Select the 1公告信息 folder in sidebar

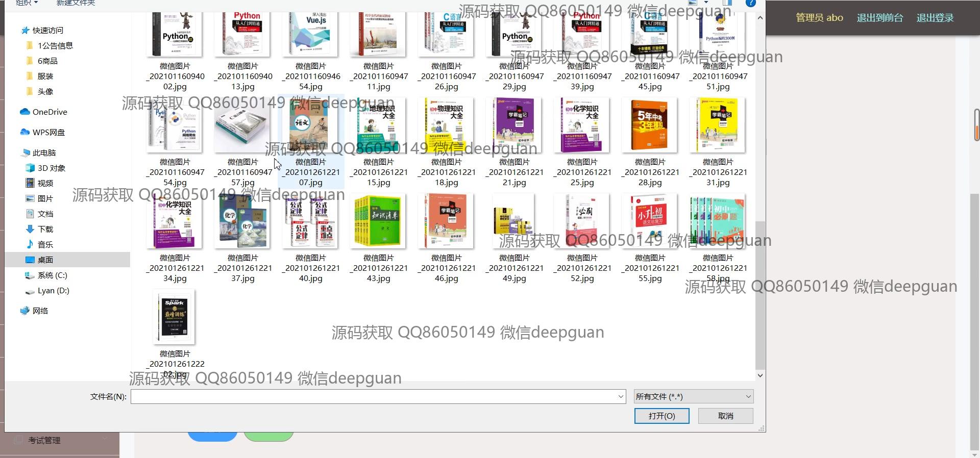coord(50,45)
